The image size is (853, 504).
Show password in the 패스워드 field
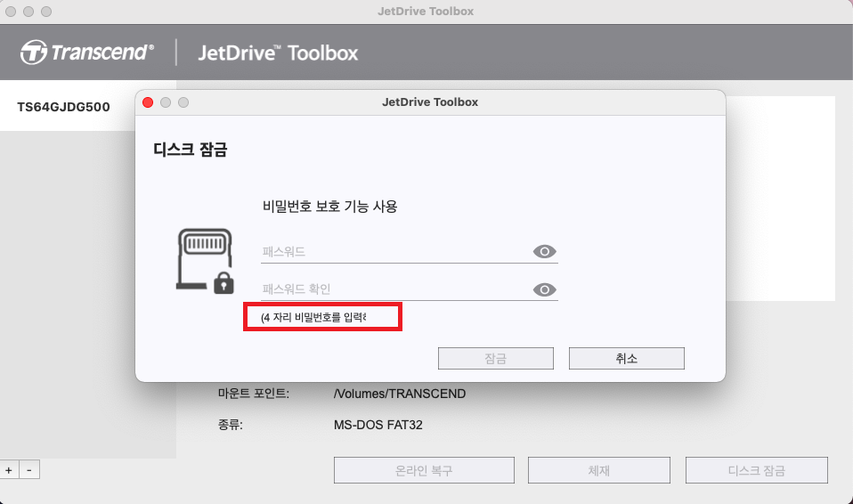pyautogui.click(x=545, y=251)
